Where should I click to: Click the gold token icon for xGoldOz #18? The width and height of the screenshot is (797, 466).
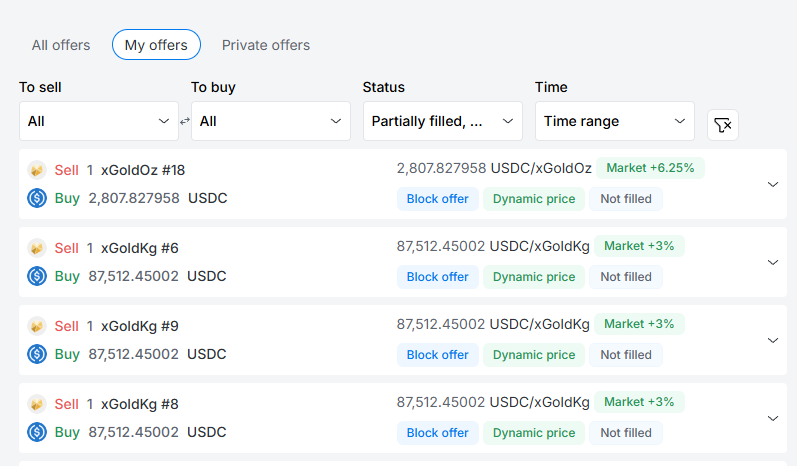[37, 170]
